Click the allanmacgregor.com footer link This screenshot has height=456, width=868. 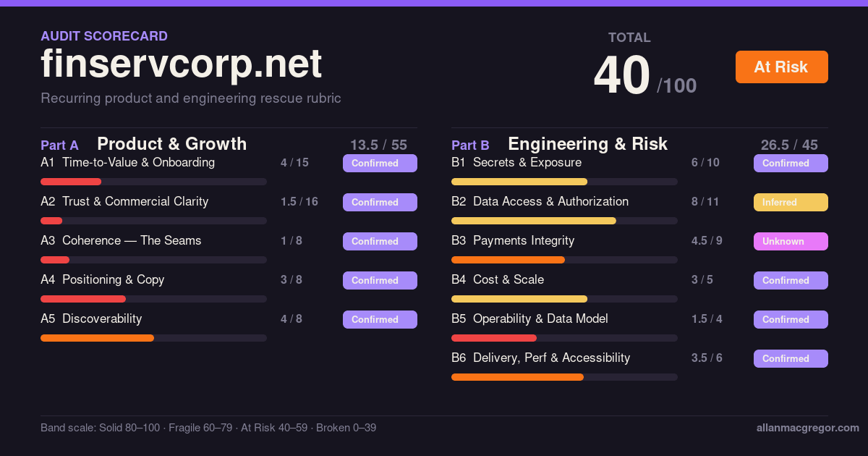click(x=807, y=428)
